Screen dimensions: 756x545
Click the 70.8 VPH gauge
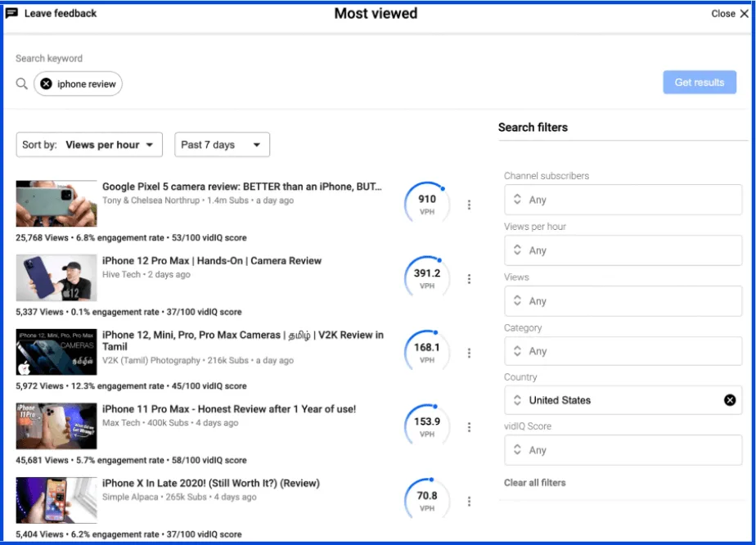(427, 501)
